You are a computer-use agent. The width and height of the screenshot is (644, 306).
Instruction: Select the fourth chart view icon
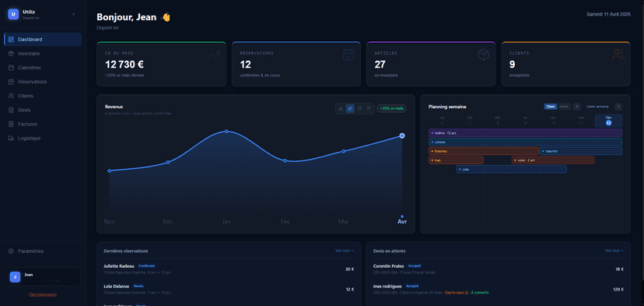[x=369, y=108]
